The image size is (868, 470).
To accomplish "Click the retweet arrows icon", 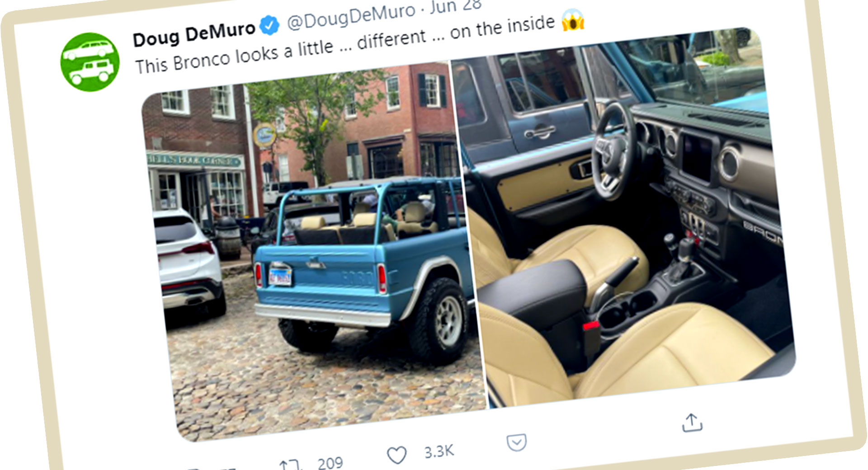I will click(x=290, y=464).
